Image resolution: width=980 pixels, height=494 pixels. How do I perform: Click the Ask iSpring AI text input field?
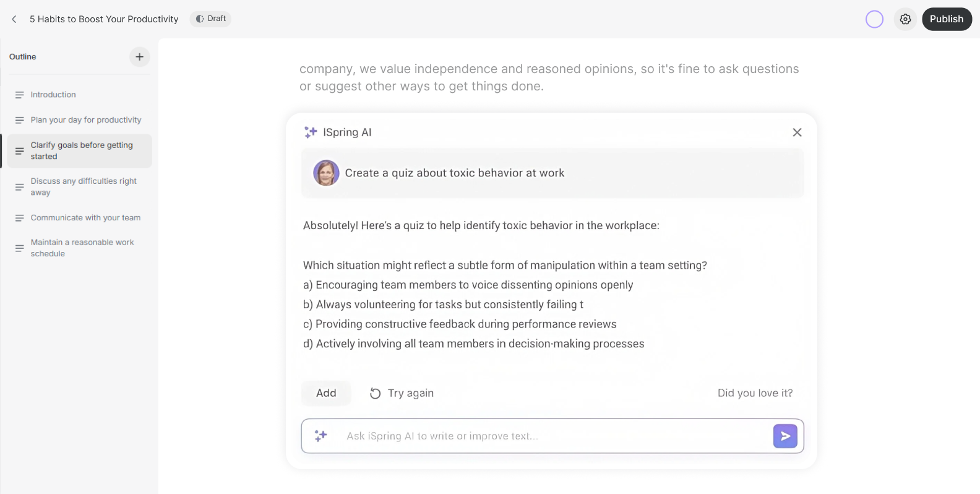tap(551, 436)
